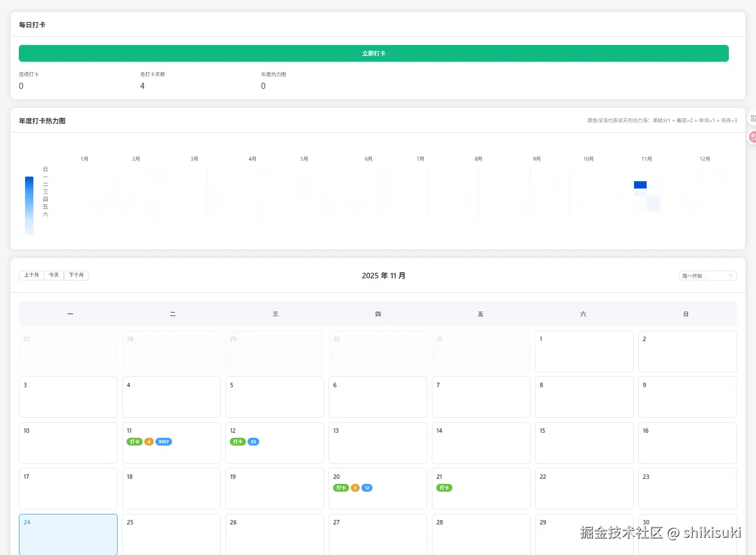756x555 pixels.
Task: Select calendar day 26
Action: [x=275, y=534]
